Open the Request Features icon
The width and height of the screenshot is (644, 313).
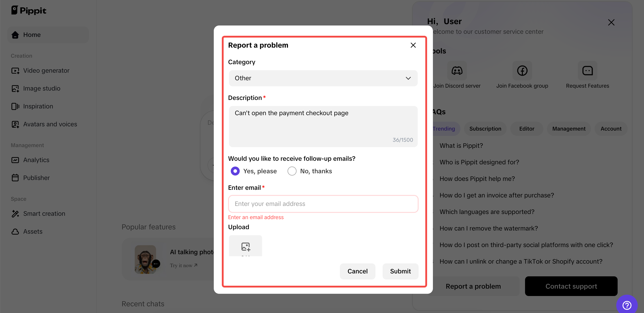click(587, 71)
